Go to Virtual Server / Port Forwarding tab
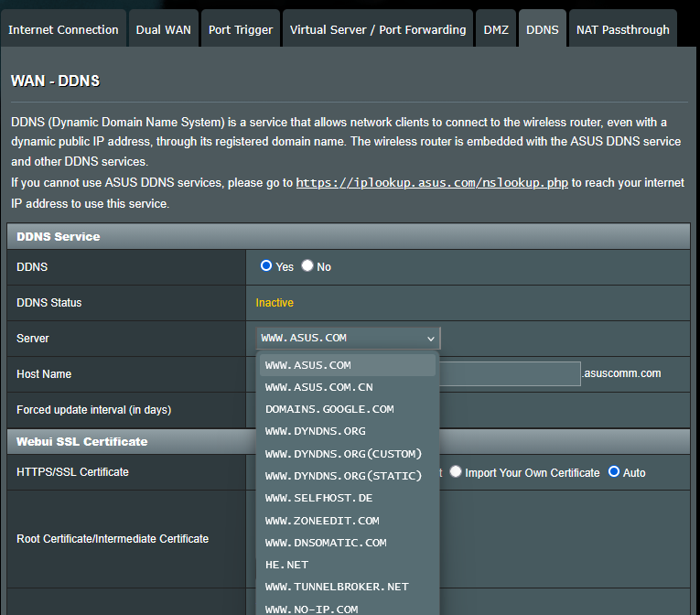 pos(378,29)
